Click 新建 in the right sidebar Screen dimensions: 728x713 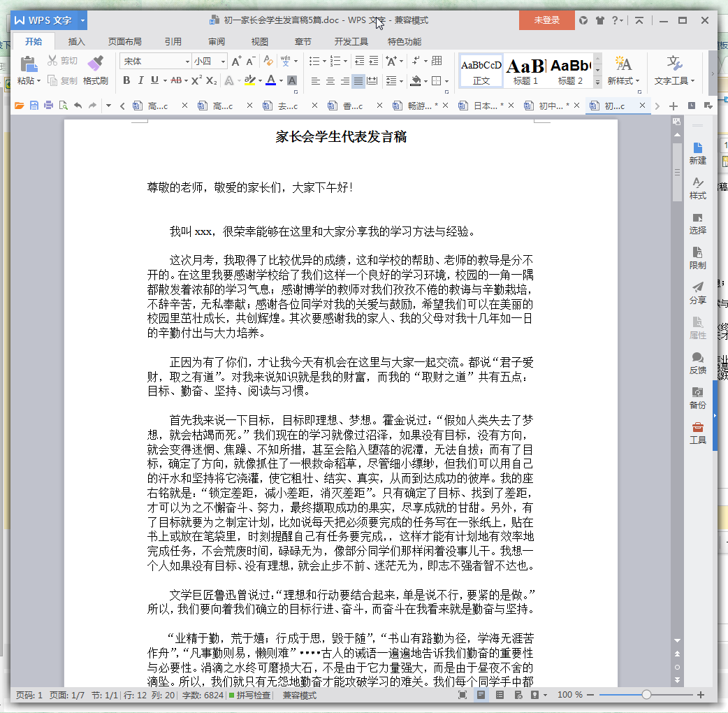697,154
